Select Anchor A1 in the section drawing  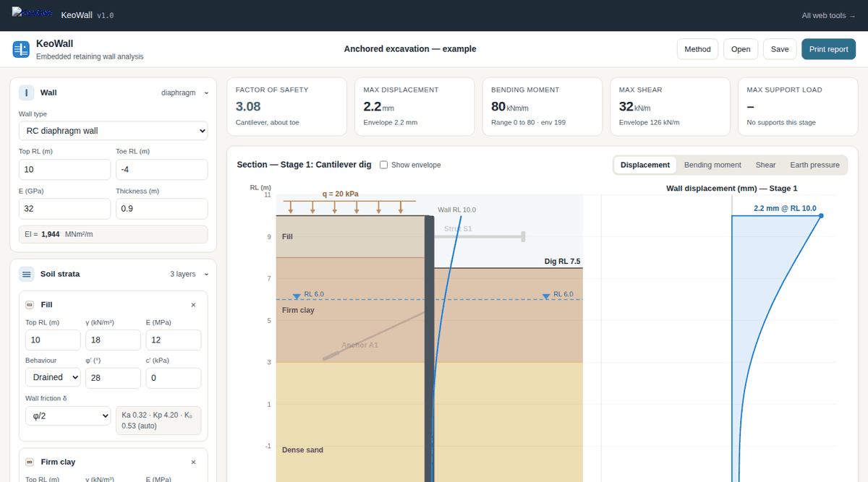[373, 335]
